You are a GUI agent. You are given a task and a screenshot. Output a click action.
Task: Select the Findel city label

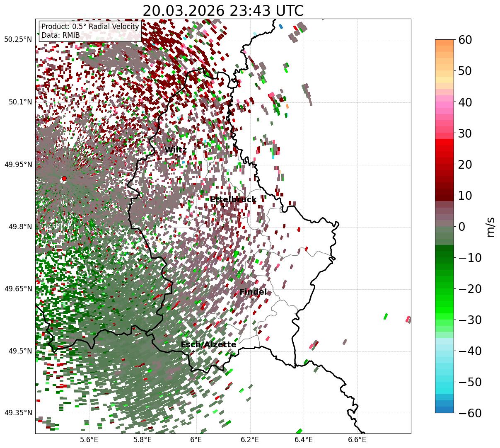253,292
